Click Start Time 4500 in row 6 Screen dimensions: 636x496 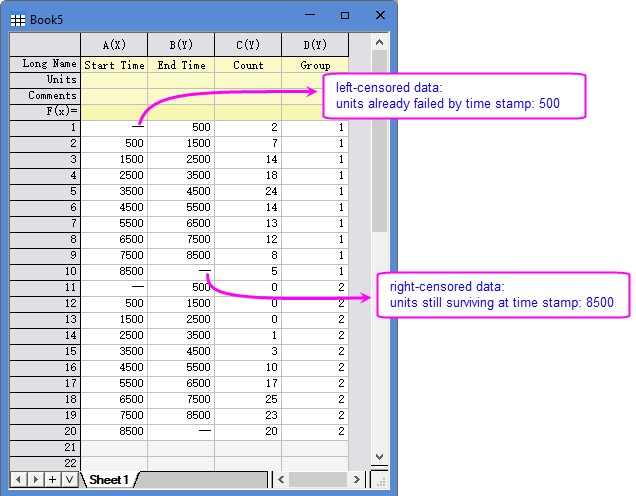point(114,208)
